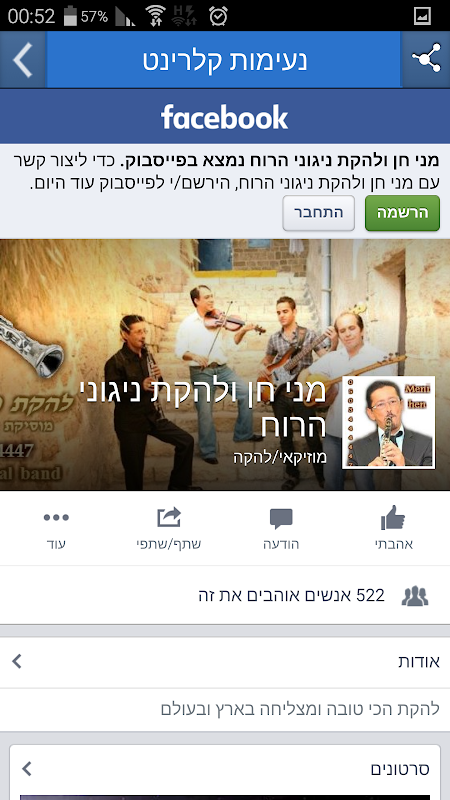The width and height of the screenshot is (450, 800).
Task: Open the Meni Hen profile picture thumbnail
Action: click(388, 422)
